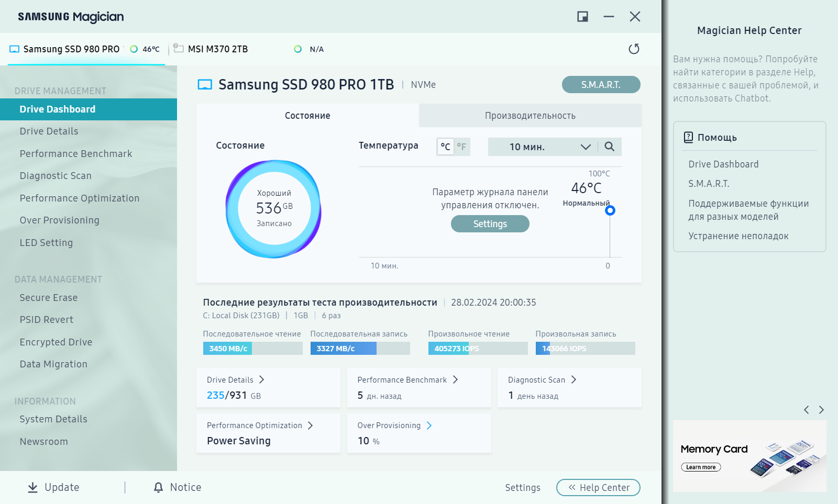838x504 pixels.
Task: Click the Memory Card advertisement banner
Action: coord(749,456)
